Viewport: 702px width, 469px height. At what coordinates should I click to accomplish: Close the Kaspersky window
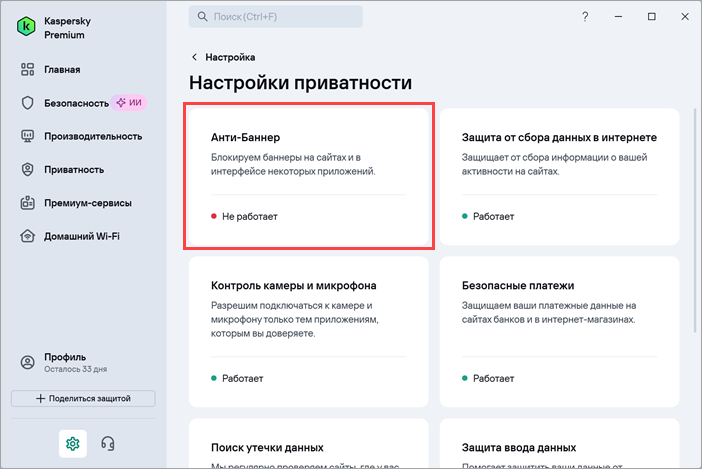click(x=685, y=17)
